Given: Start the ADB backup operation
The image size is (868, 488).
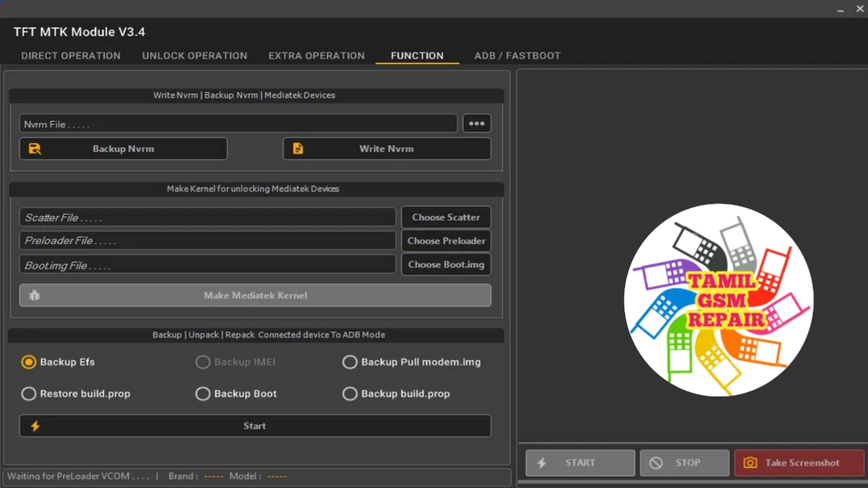Looking at the screenshot, I should (x=255, y=426).
